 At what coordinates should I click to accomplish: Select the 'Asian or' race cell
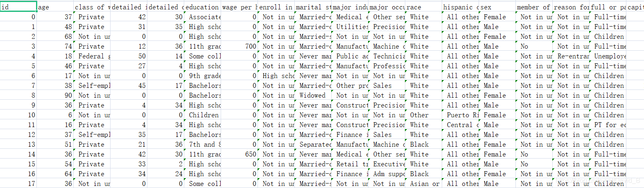[x=424, y=184]
